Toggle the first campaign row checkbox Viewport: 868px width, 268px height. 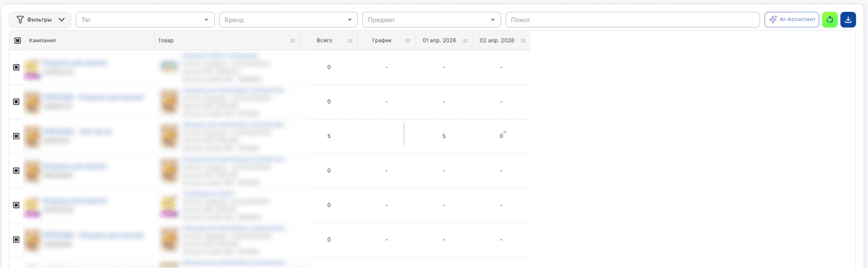[x=16, y=67]
